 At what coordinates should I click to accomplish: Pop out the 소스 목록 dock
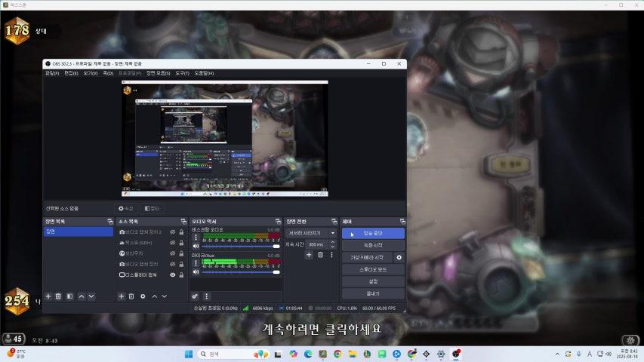[x=183, y=221]
